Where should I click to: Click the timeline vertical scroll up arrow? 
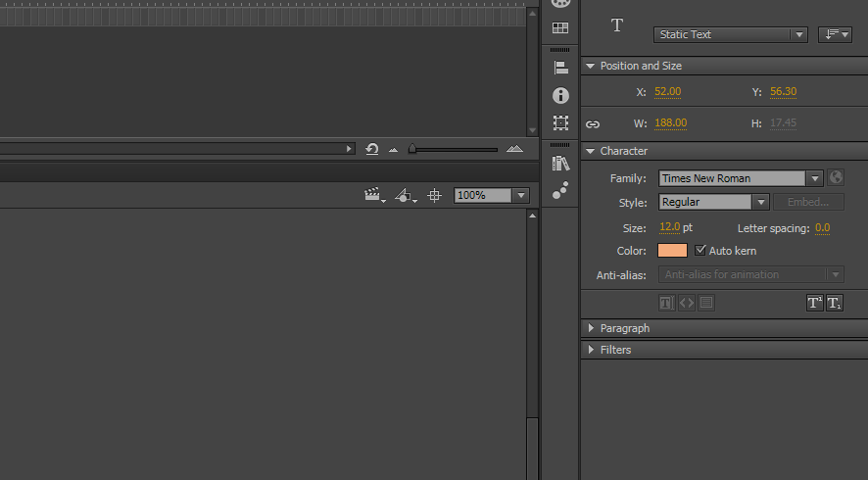click(533, 13)
